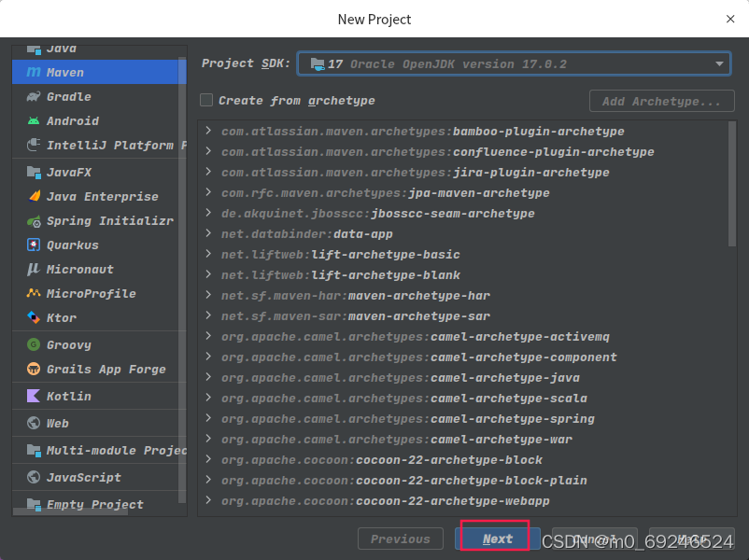Choose the Quarkus project icon

(34, 245)
